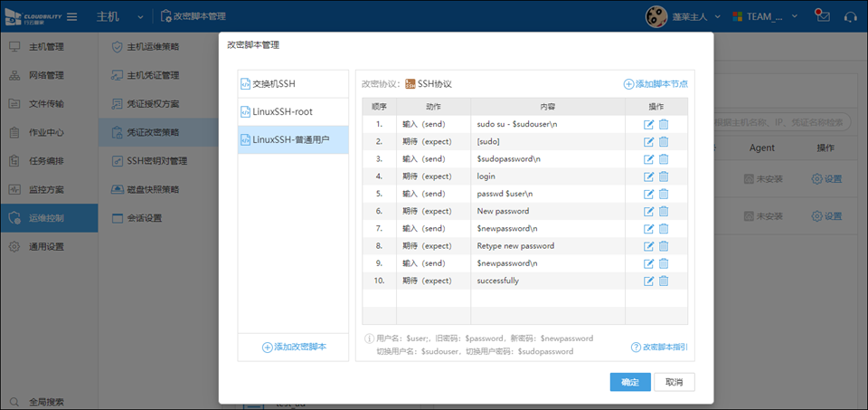This screenshot has height=410, width=868.
Task: Open the mail notification icon
Action: (x=822, y=16)
